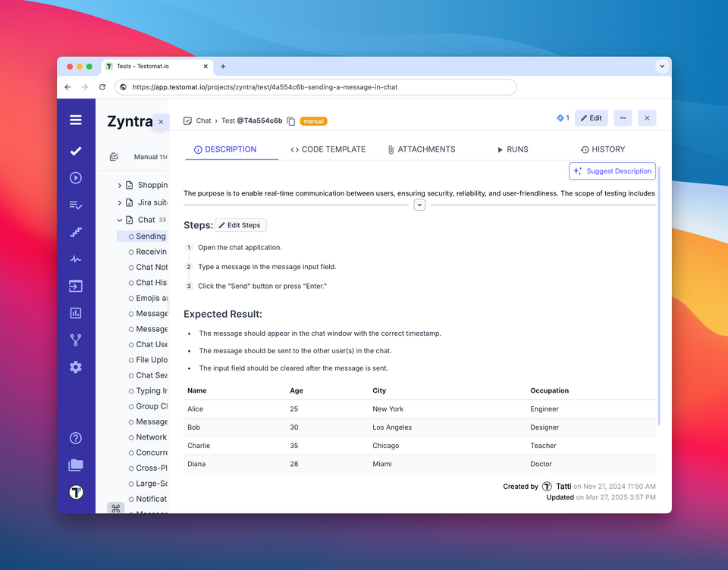Viewport: 728px width, 570px height.
Task: Open a new browser tab
Action: 223,67
